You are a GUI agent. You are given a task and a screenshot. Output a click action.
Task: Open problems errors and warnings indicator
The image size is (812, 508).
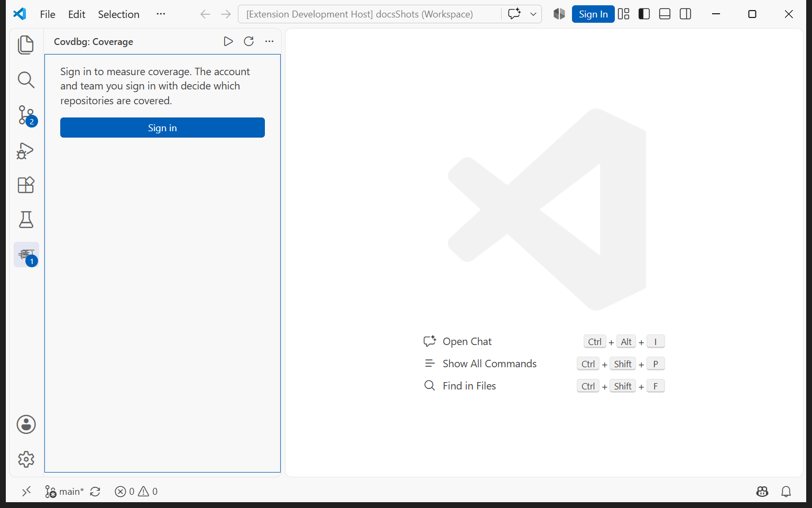click(x=136, y=492)
